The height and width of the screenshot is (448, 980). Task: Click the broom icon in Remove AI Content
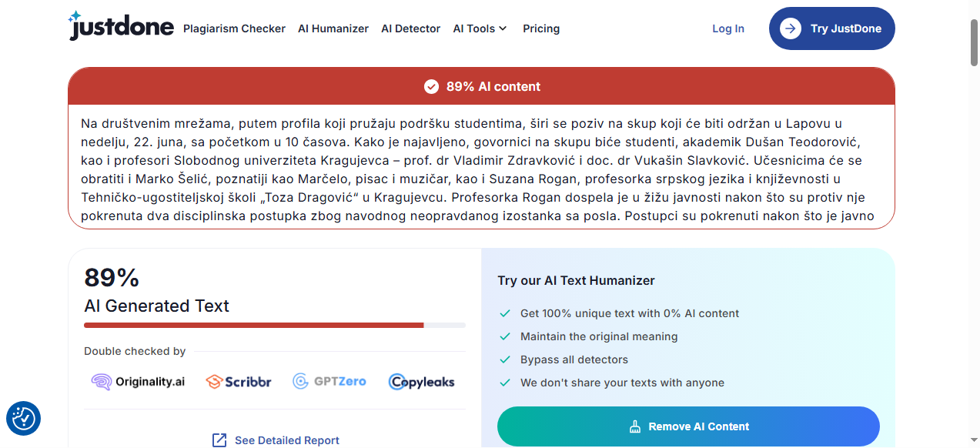635,426
